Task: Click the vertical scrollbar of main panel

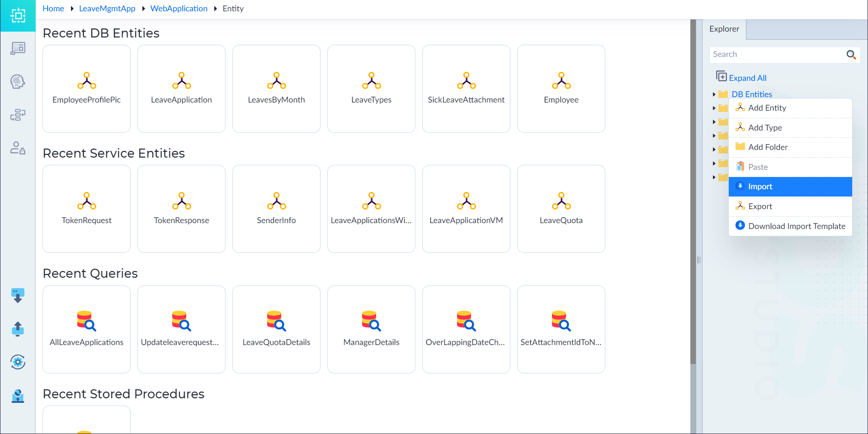Action: click(x=693, y=192)
